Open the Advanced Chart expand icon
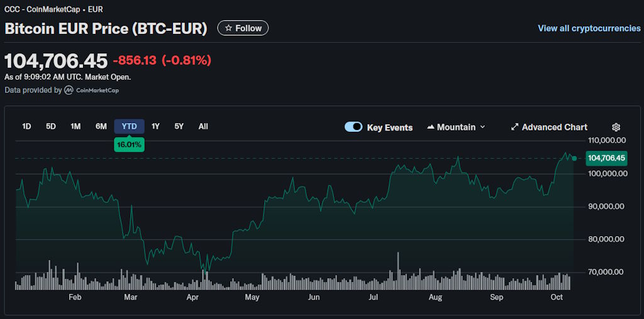This screenshot has height=319, width=644. 514,127
